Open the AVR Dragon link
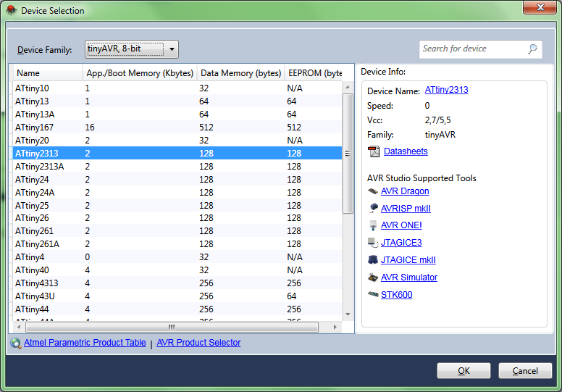Image resolution: width=562 pixels, height=392 pixels. 405,191
